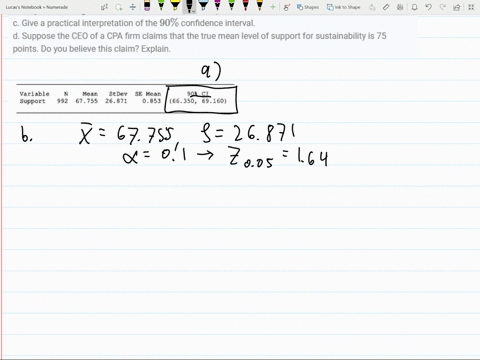Click the Shapes button

(x=308, y=7)
